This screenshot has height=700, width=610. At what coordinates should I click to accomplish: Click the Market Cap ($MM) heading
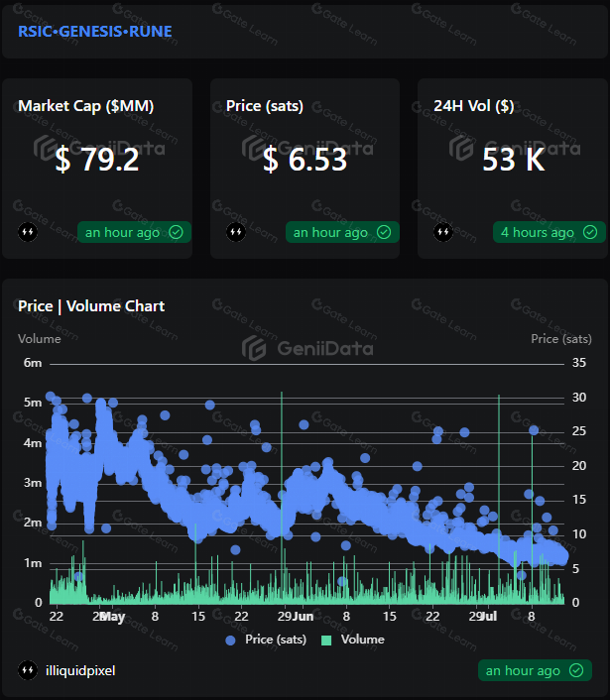coord(85,106)
